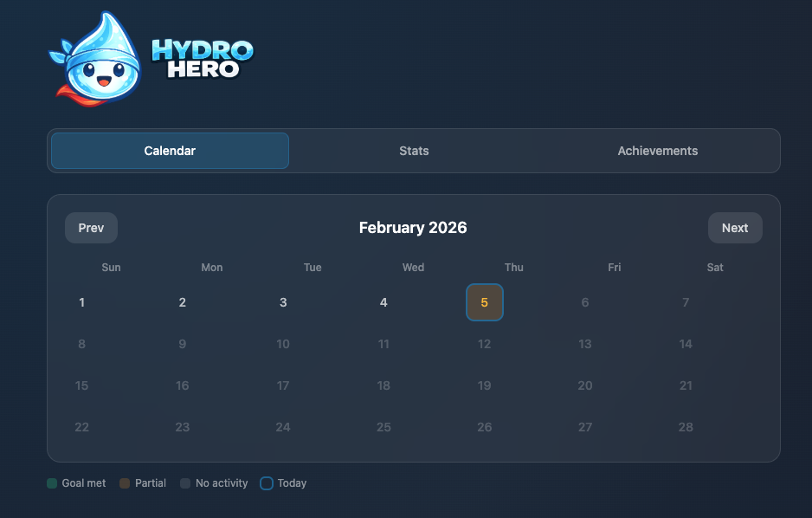The height and width of the screenshot is (518, 812).
Task: Click the February 2026 month heading
Action: [413, 228]
